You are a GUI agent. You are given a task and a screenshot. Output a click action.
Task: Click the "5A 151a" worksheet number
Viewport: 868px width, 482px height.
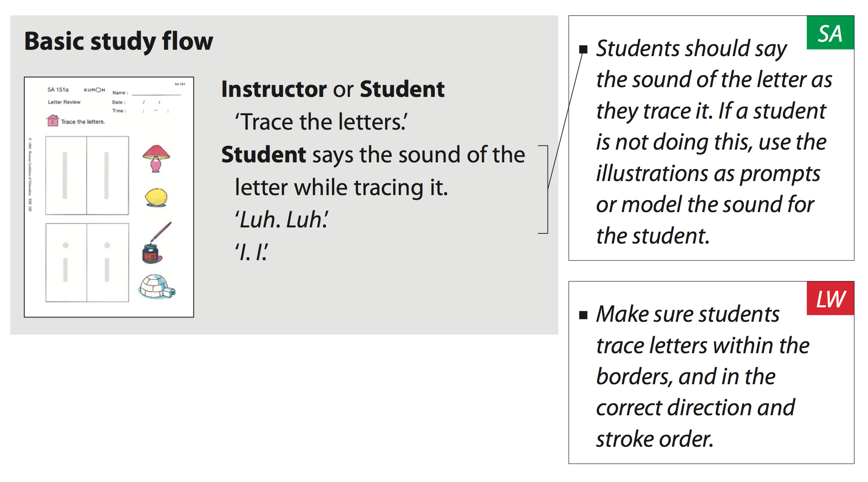[x=58, y=90]
